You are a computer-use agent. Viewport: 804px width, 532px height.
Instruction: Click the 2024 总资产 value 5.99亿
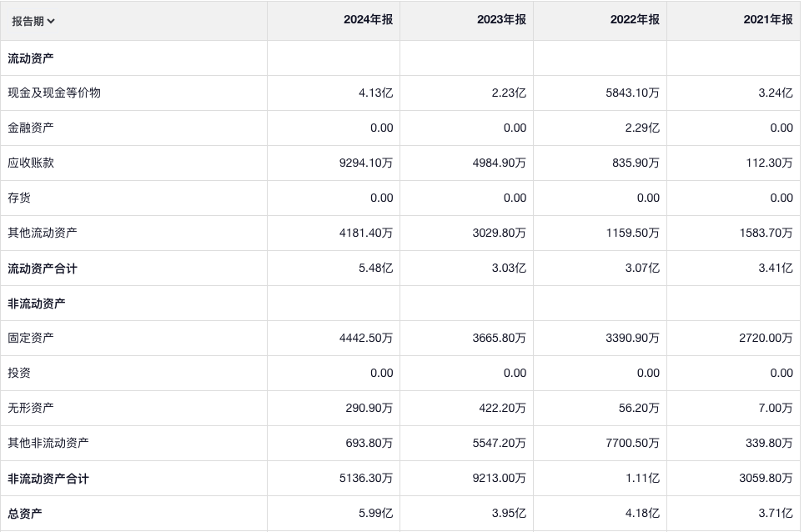(375, 514)
